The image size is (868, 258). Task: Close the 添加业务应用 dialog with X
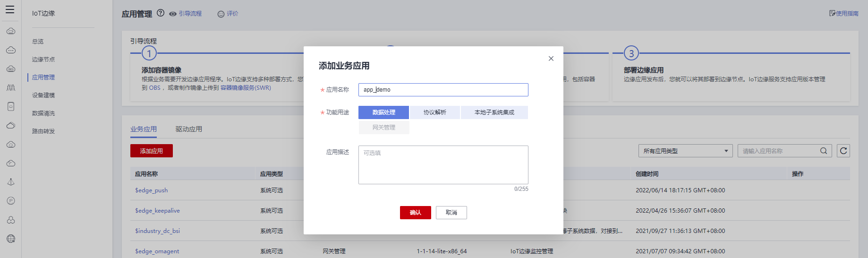pyautogui.click(x=551, y=59)
